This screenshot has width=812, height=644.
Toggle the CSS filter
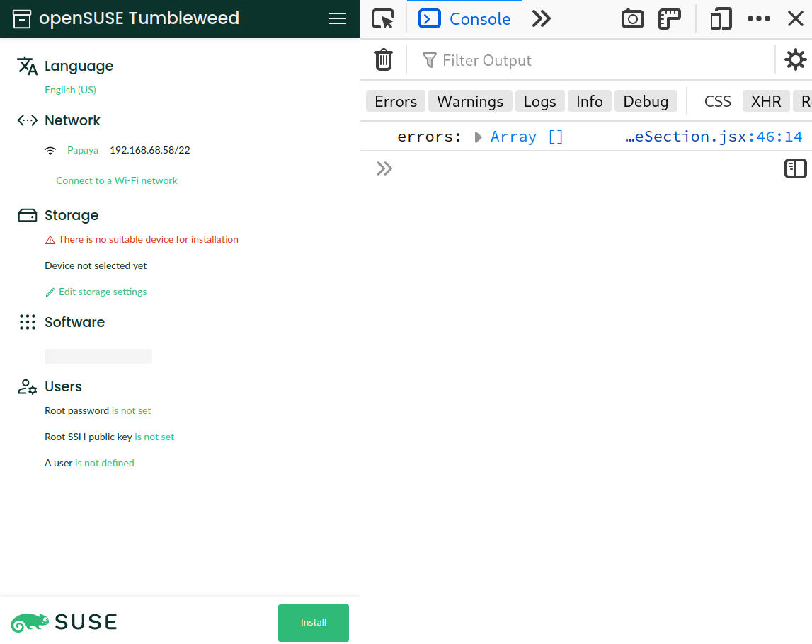pyautogui.click(x=718, y=101)
